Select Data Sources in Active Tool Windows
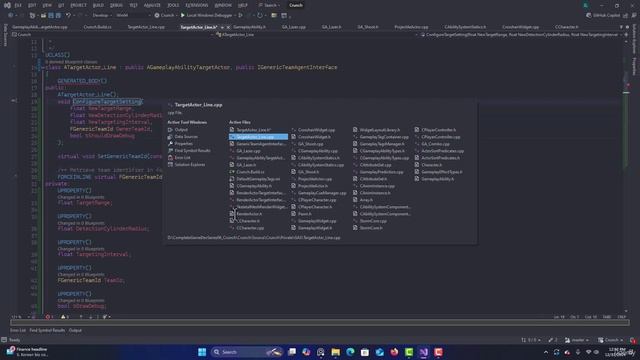The height and width of the screenshot is (360, 640). (x=182, y=137)
